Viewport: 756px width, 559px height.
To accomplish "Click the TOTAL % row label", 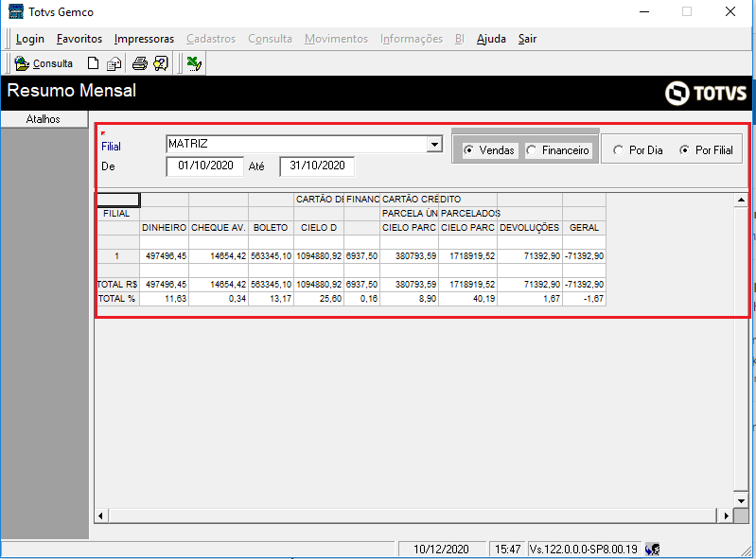I will tap(117, 299).
